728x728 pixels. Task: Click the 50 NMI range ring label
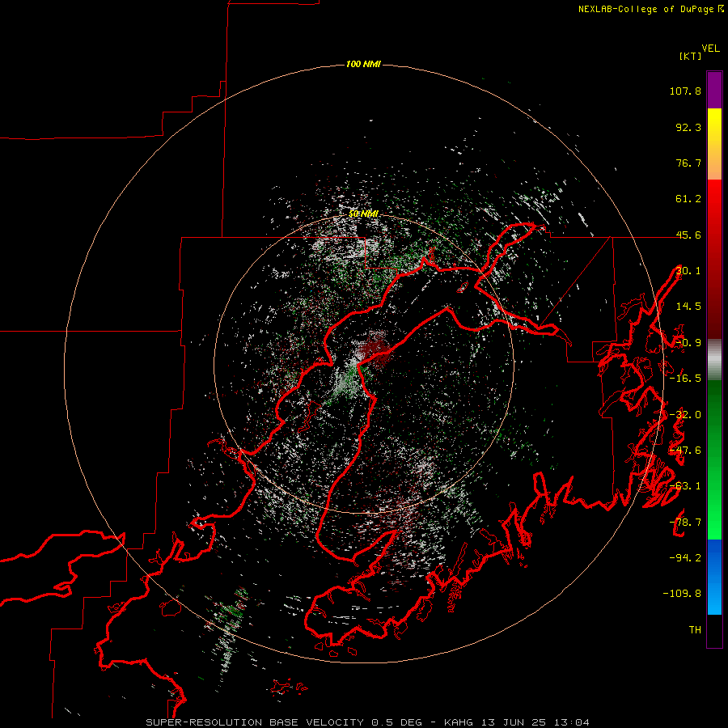coord(363,214)
